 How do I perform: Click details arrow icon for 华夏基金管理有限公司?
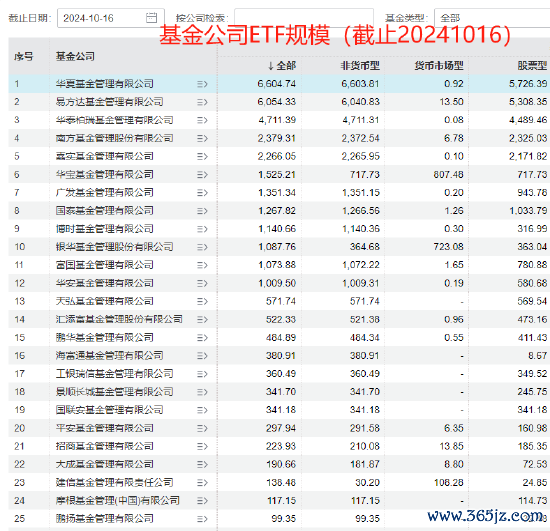click(202, 84)
